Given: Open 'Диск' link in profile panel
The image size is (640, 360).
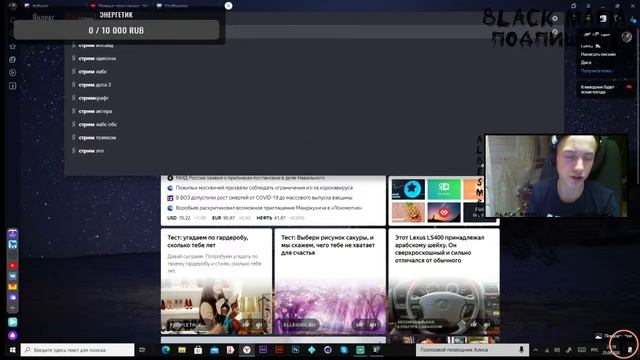Looking at the screenshot, I should coord(586,62).
